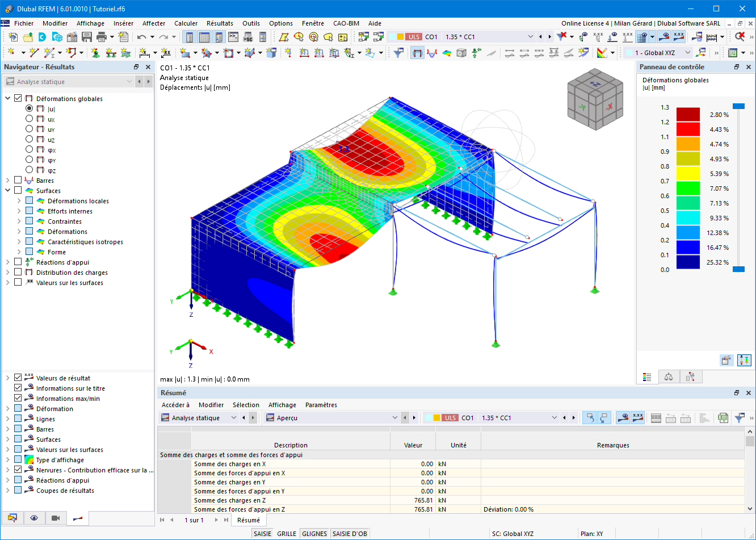
Task: Click the new dimension tool icon
Action: [x=145, y=53]
